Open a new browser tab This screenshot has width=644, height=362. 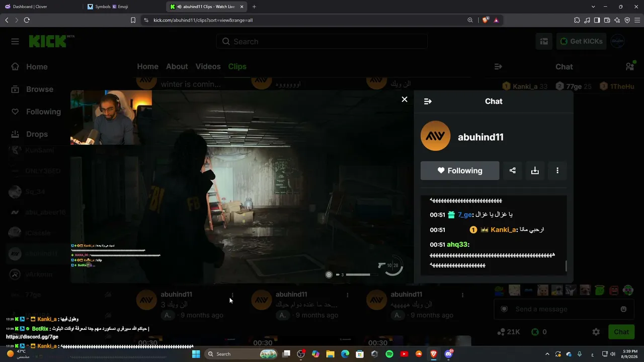click(x=254, y=7)
